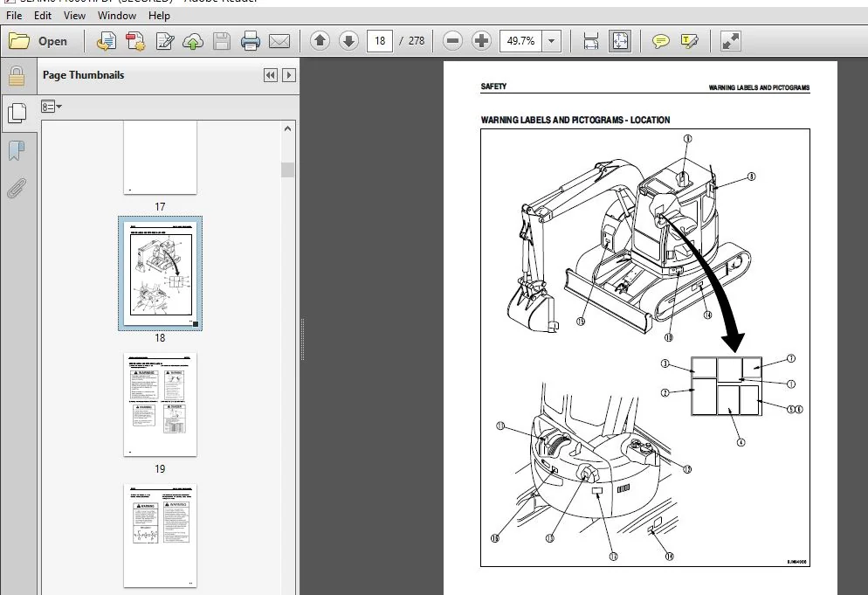Open the thumbnails options dropdown menu
The width and height of the screenshot is (868, 595).
[51, 107]
